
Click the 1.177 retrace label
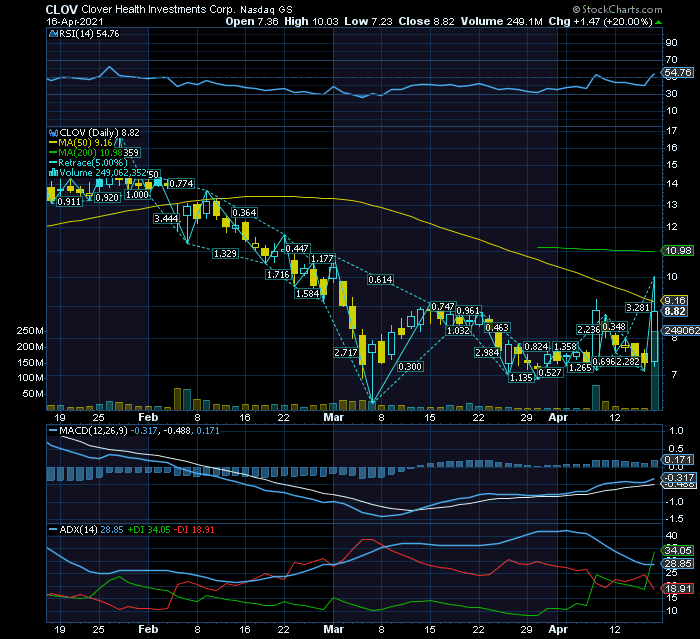click(x=322, y=259)
